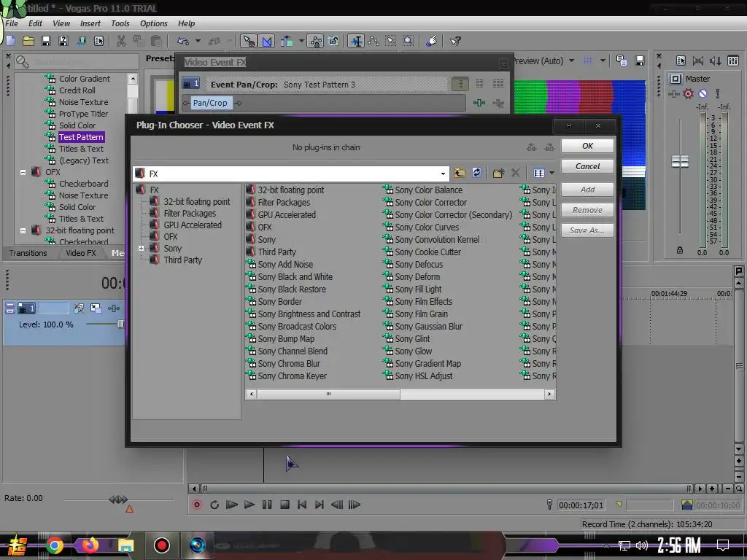Click the Save toolbar icon
Screen dimensions: 747x560
(46, 41)
